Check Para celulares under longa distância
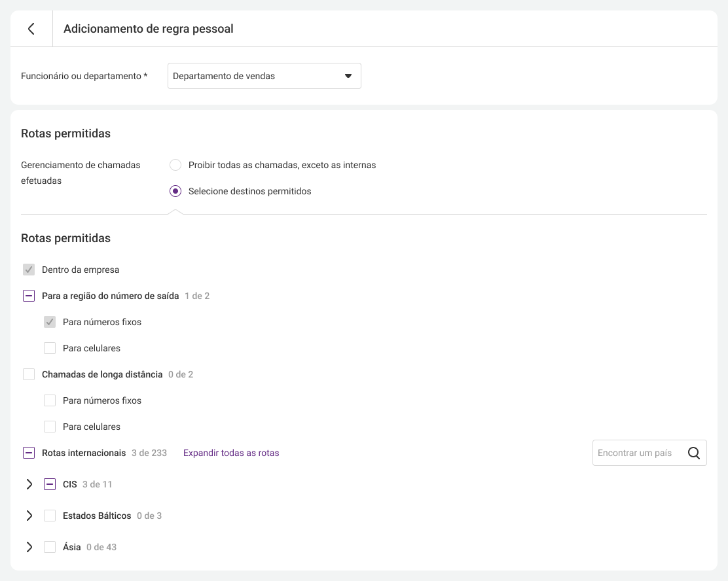Image resolution: width=728 pixels, height=581 pixels. click(50, 427)
